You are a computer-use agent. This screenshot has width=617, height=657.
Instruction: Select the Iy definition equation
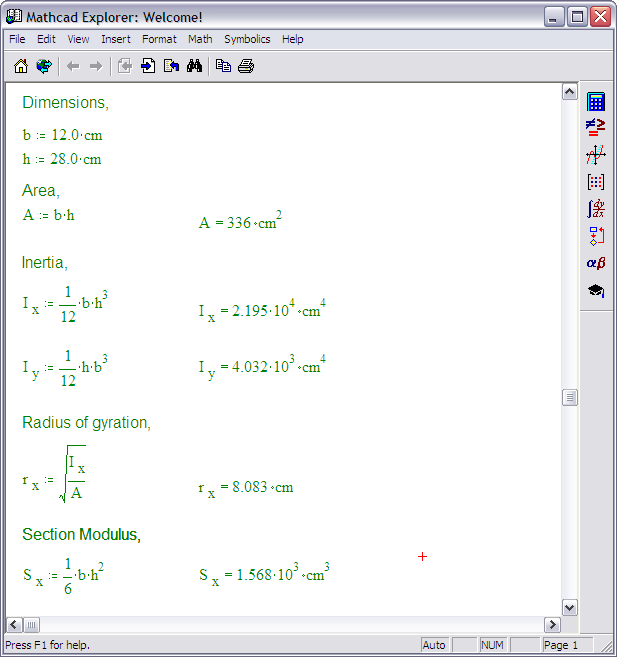(x=65, y=369)
